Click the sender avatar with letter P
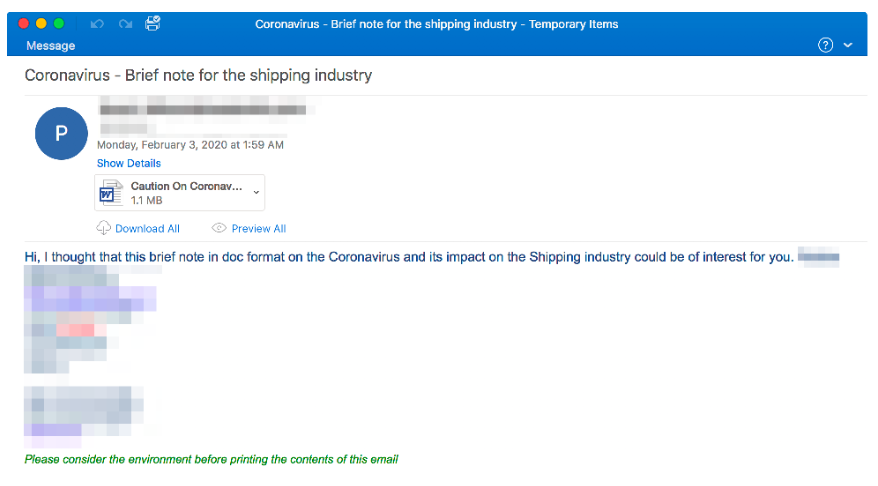 point(60,134)
